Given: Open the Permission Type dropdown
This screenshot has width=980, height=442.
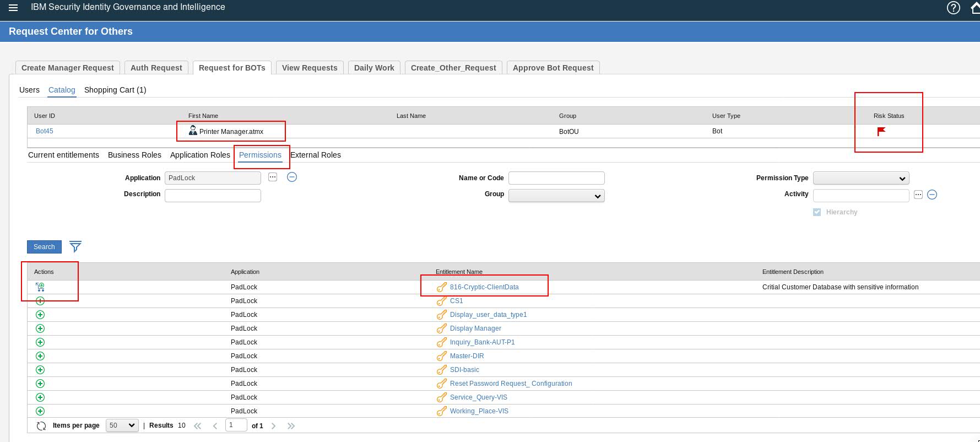Looking at the screenshot, I should tap(861, 178).
